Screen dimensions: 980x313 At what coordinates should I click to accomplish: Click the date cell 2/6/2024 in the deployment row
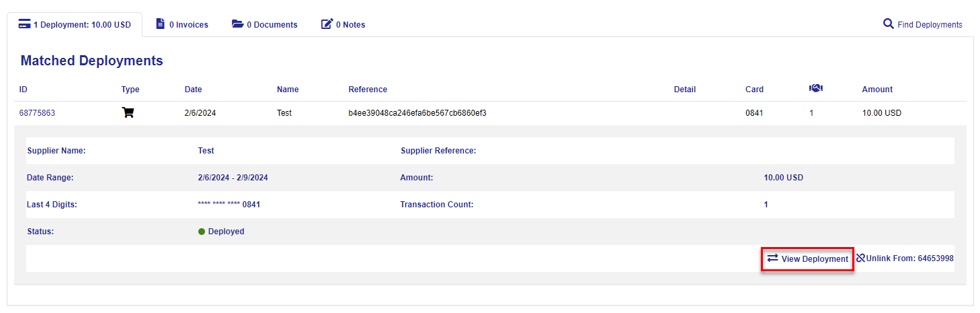(200, 113)
